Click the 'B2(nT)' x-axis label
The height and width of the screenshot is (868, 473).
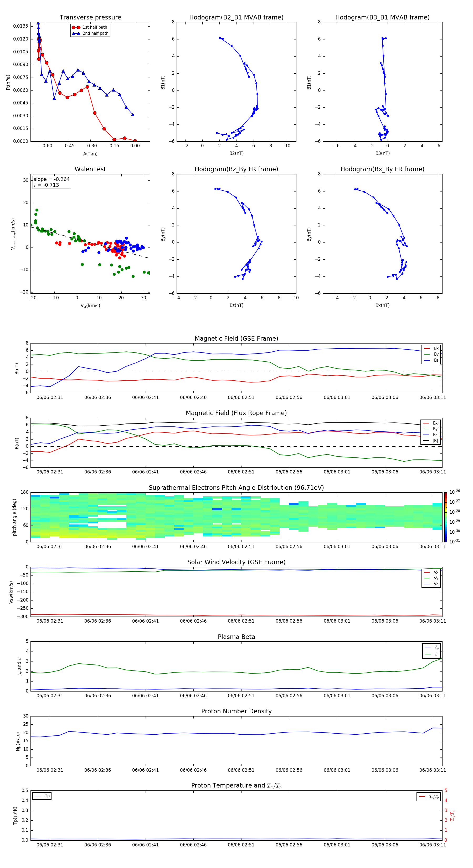[x=236, y=153]
